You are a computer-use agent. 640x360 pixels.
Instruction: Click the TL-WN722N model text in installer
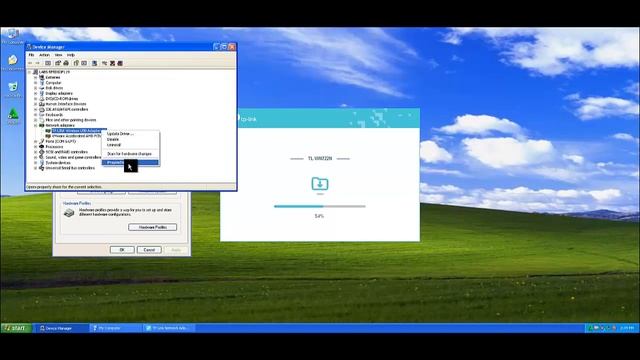[x=320, y=158]
